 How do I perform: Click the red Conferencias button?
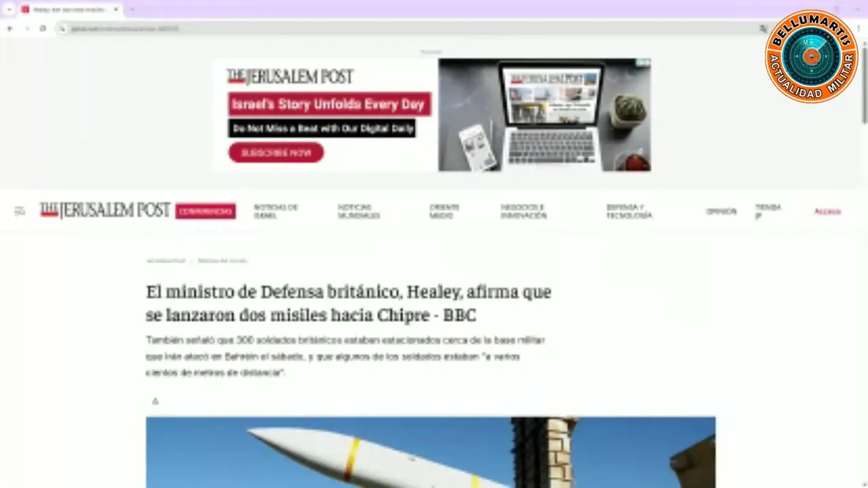(x=205, y=211)
